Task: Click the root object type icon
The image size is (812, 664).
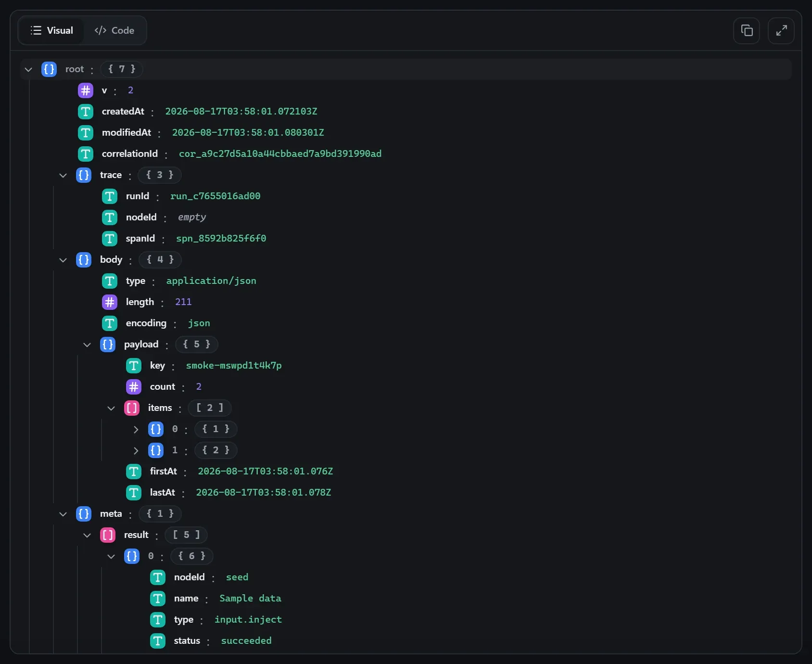Action: (x=49, y=69)
